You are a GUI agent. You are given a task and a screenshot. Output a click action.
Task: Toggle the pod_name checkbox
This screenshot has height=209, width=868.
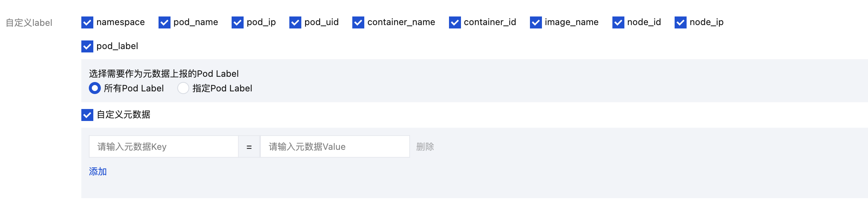coord(164,22)
